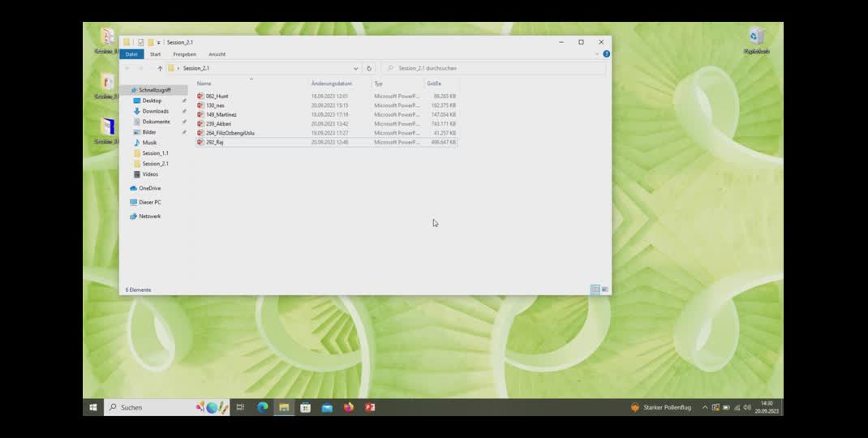Select the 149_Martinez PowerPoint file

point(221,114)
